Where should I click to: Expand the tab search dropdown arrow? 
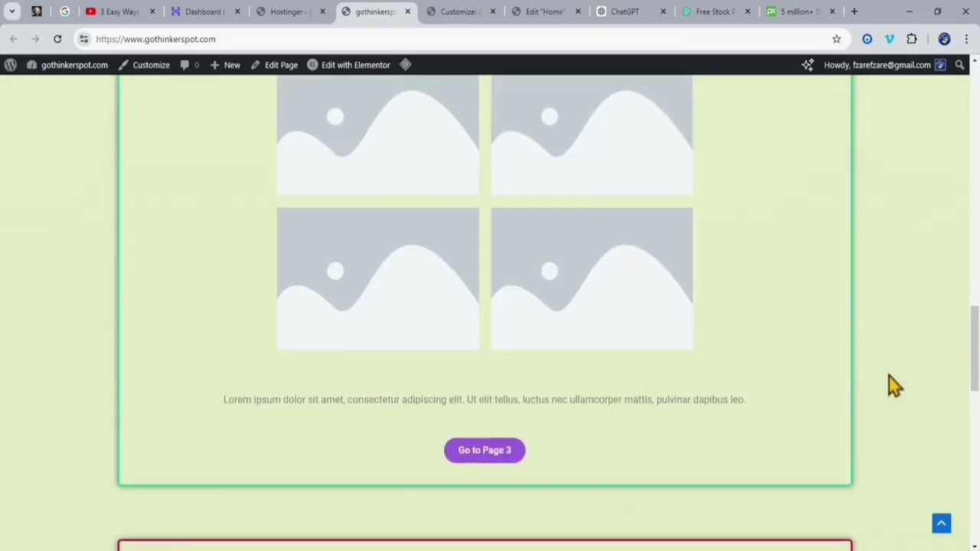(x=11, y=11)
